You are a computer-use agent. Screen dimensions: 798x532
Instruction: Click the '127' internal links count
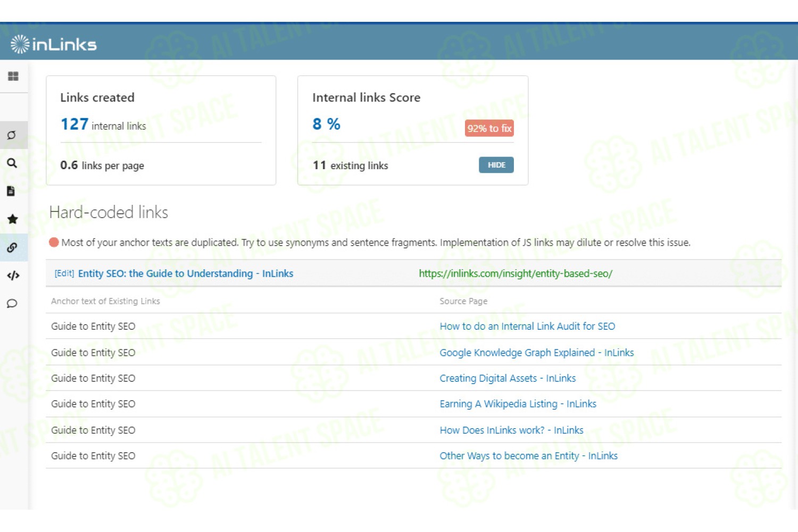(x=74, y=124)
